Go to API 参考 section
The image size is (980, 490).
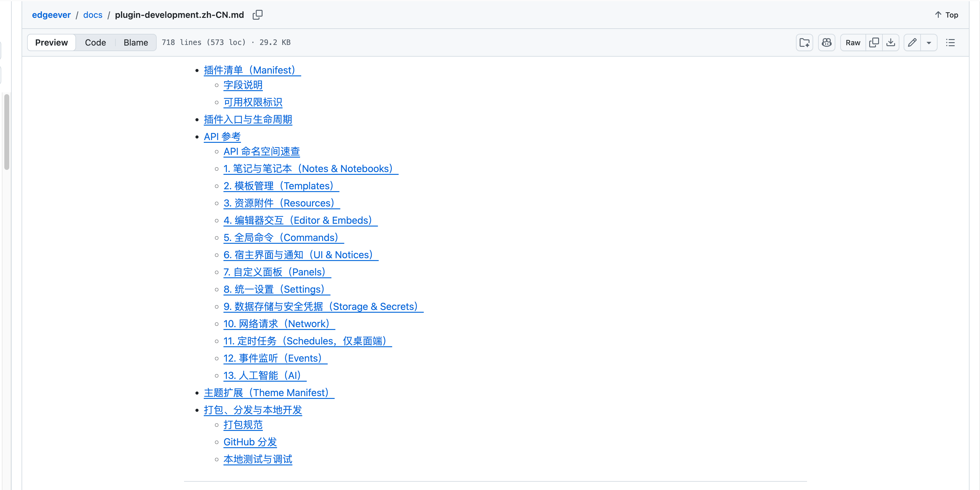coord(222,137)
